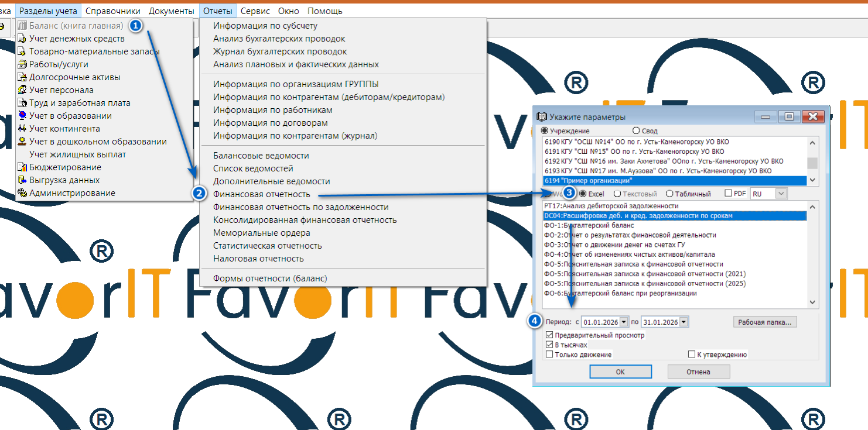The width and height of the screenshot is (868, 430).
Task: Click the Работы/услуги printer icon
Action: (x=22, y=64)
